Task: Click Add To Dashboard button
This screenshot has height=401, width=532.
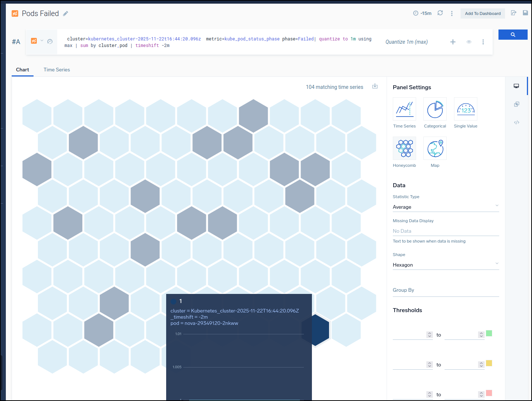Action: 482,13
